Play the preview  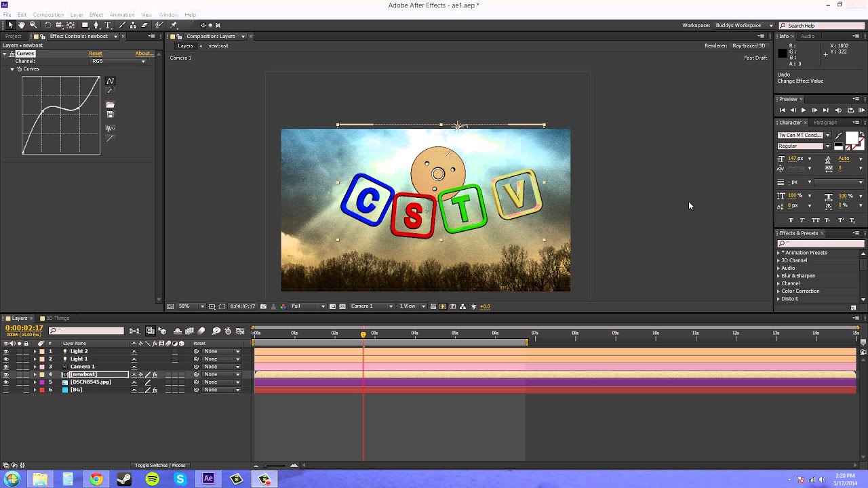tap(804, 110)
